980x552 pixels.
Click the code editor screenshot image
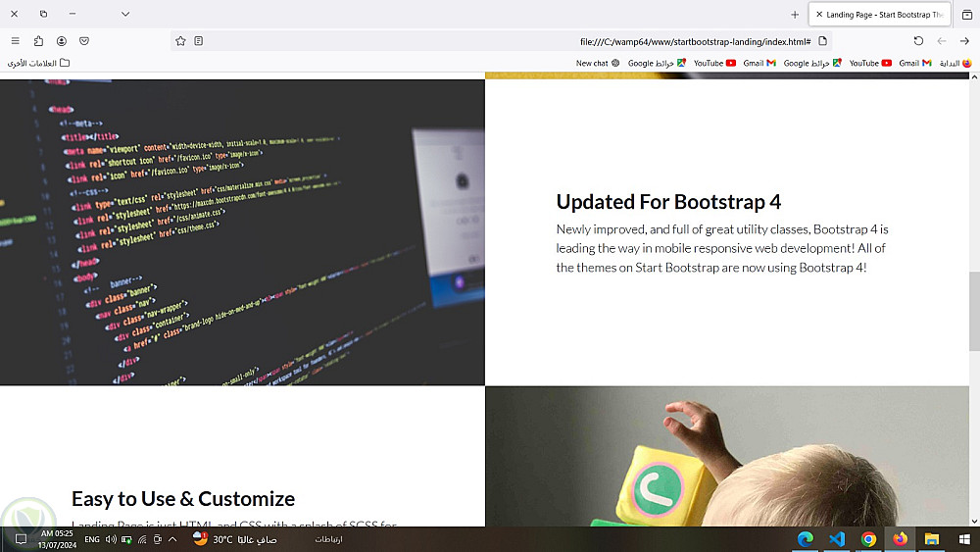242,232
